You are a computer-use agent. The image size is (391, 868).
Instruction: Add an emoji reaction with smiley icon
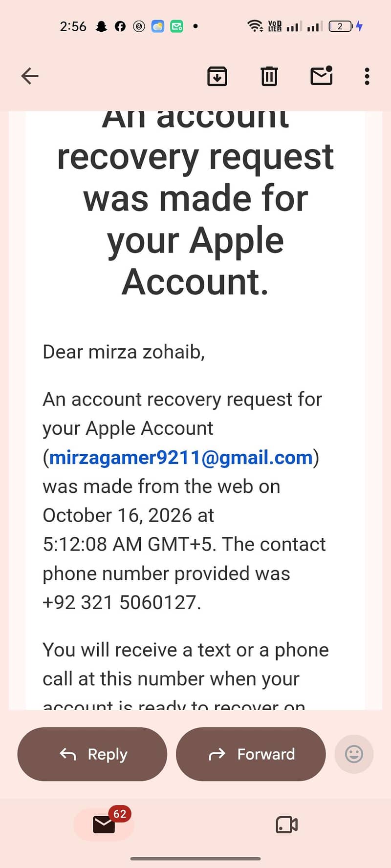point(354,754)
